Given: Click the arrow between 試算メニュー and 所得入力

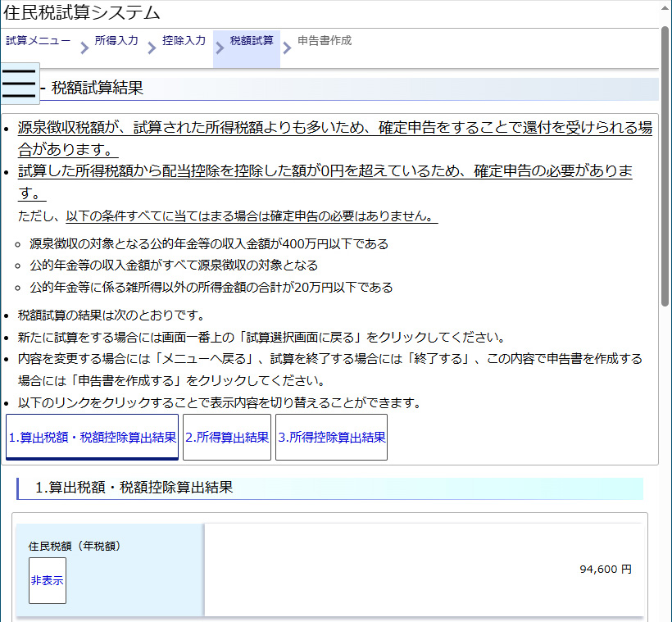Looking at the screenshot, I should (x=84, y=48).
